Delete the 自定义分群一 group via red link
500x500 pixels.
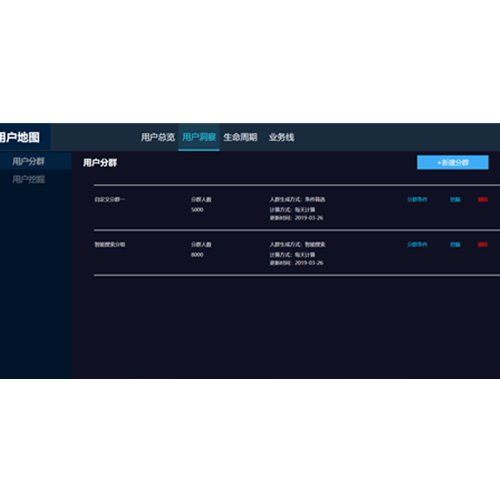pos(483,199)
